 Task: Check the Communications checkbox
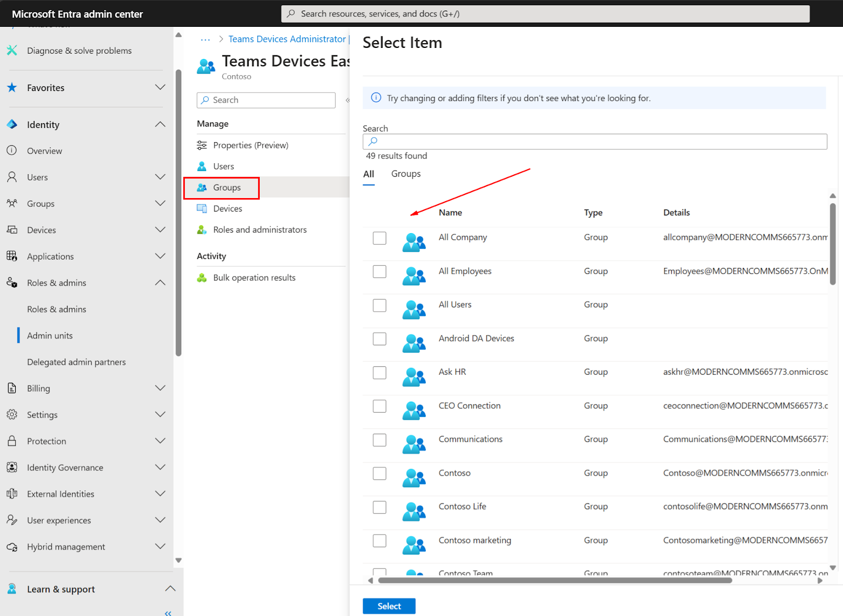point(379,440)
